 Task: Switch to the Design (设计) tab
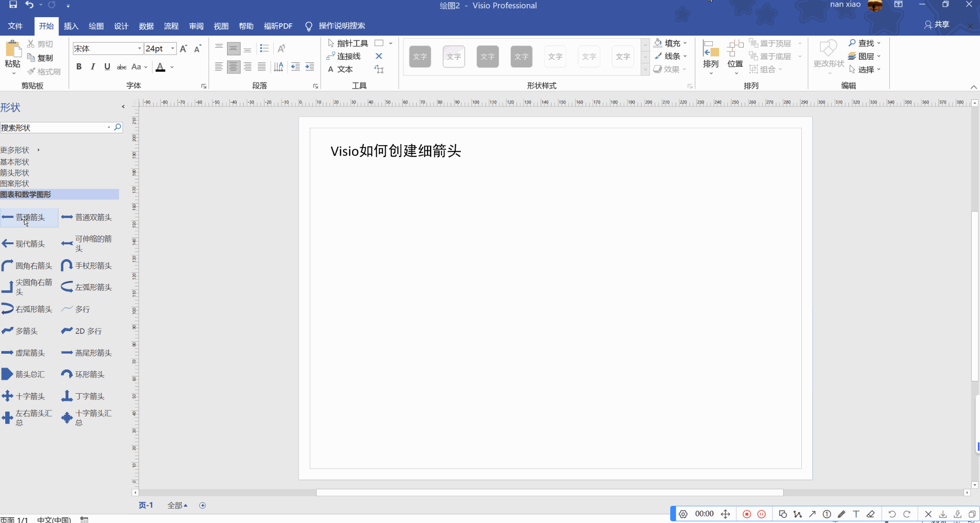(121, 26)
